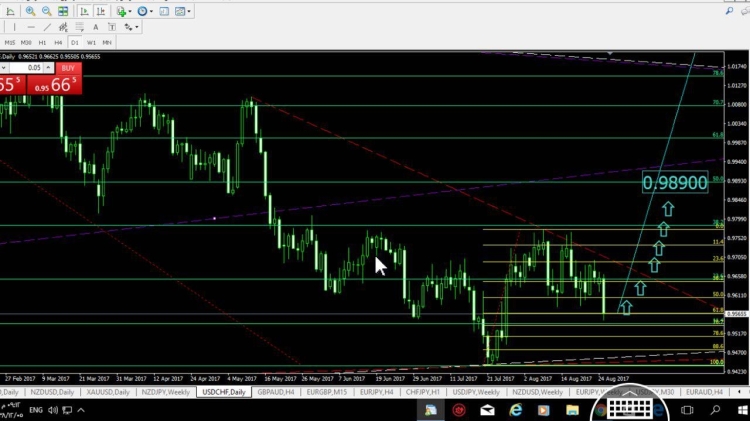
Task: Open the Windows Start button
Action: (x=743, y=410)
